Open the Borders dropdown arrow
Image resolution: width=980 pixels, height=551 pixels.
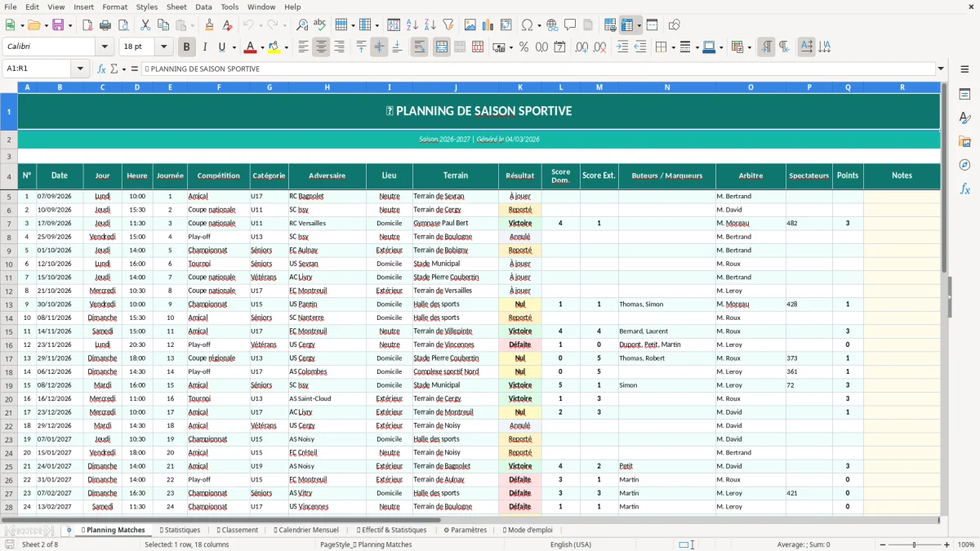(673, 47)
